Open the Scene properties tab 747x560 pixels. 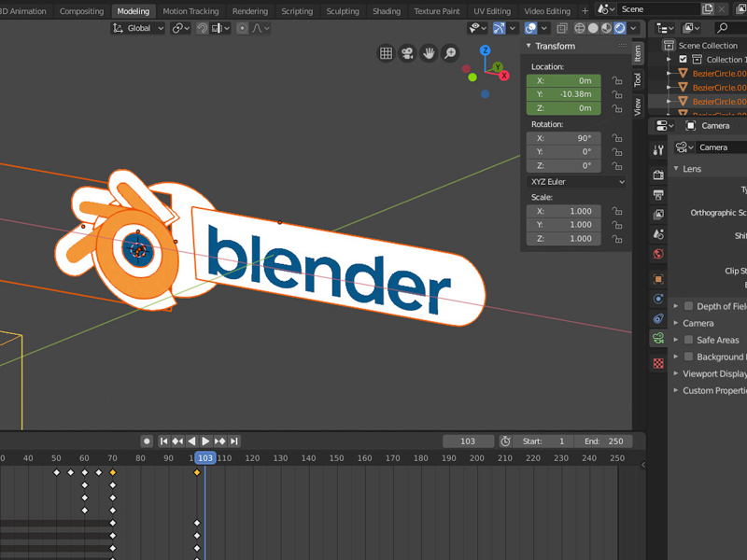[658, 234]
